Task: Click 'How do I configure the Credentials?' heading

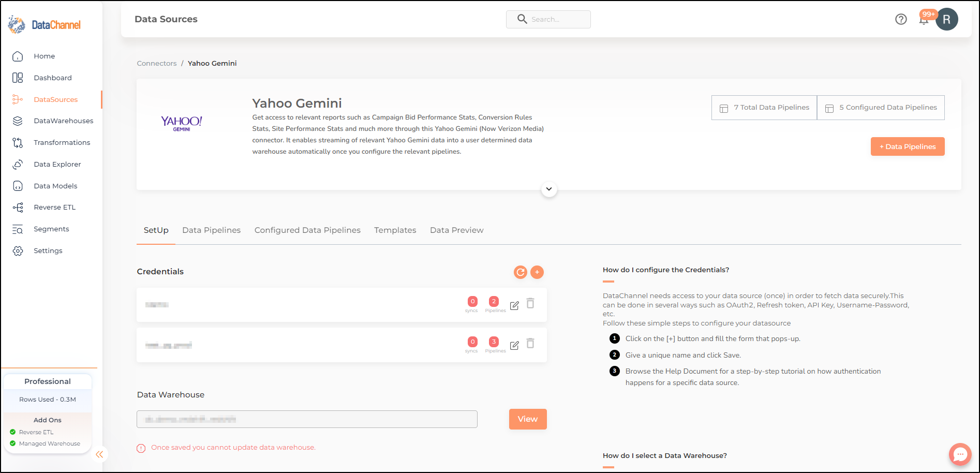Action: [x=666, y=270]
